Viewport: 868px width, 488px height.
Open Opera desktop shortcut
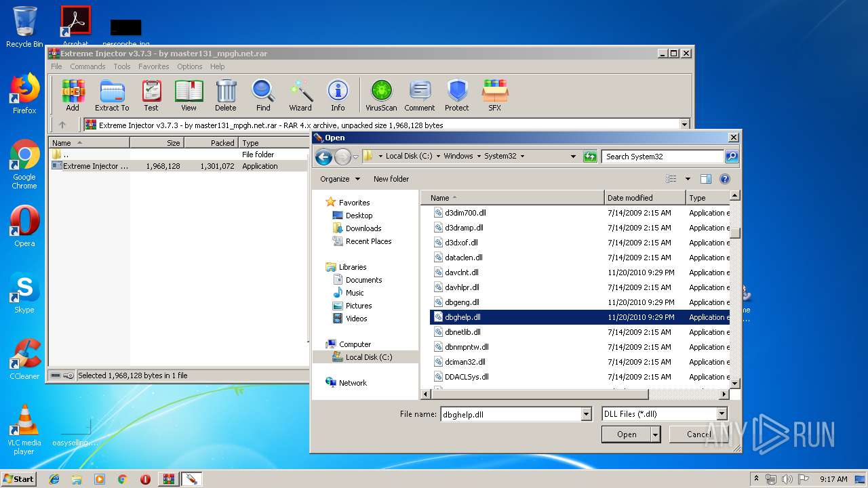coord(24,226)
